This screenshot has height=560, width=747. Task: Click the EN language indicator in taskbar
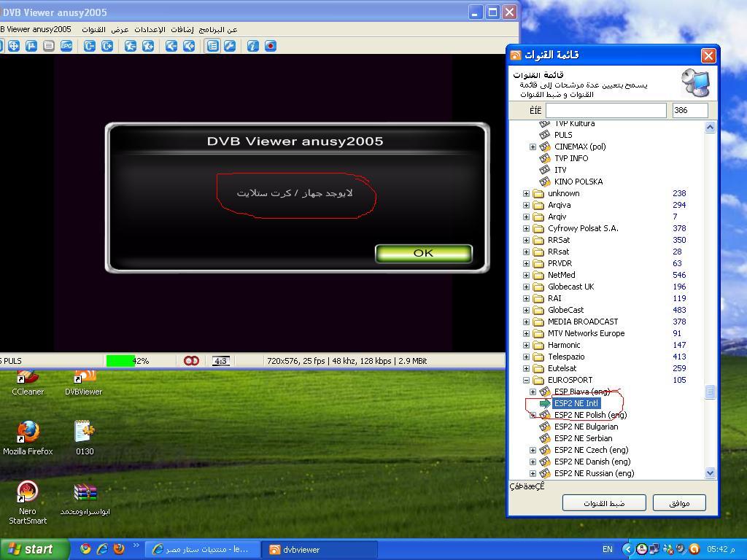[608, 549]
